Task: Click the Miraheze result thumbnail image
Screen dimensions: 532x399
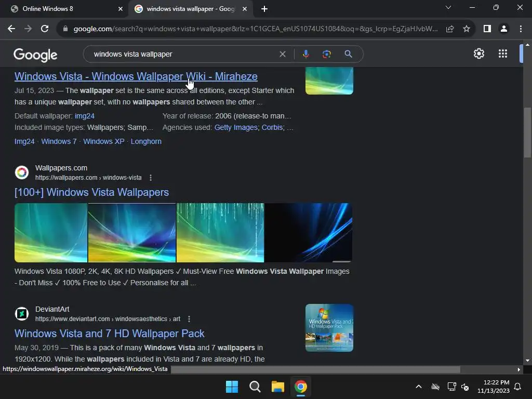Action: pyautogui.click(x=329, y=81)
